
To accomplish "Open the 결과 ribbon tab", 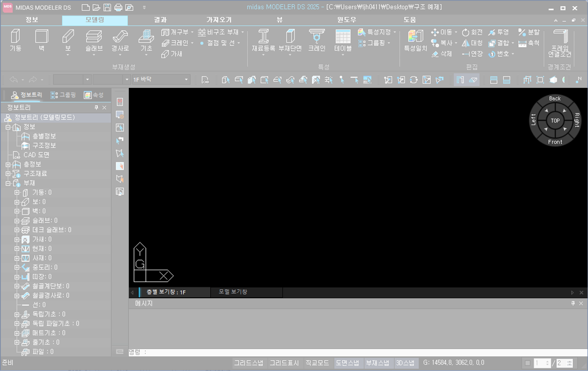I will (161, 20).
